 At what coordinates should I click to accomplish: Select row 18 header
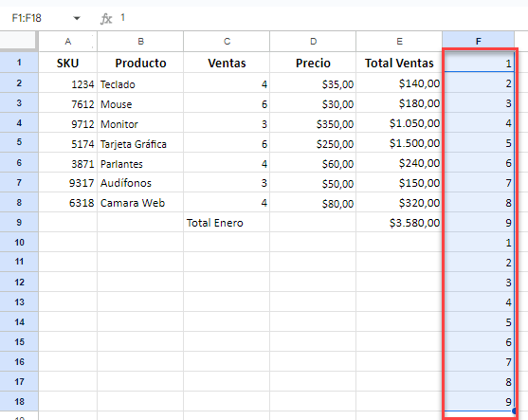pos(19,401)
